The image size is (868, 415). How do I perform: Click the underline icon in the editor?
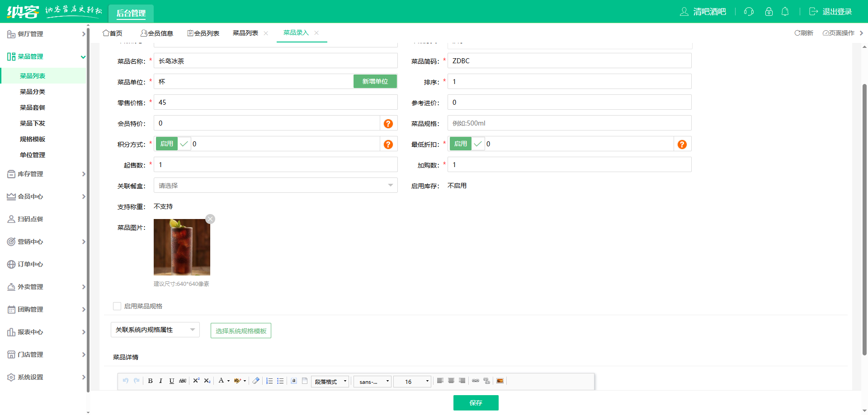coord(171,381)
